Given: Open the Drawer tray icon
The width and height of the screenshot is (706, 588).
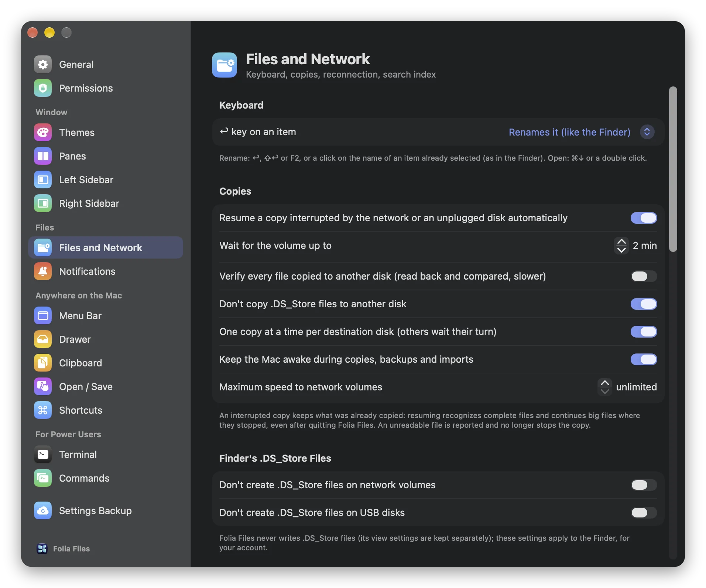Looking at the screenshot, I should (x=43, y=339).
